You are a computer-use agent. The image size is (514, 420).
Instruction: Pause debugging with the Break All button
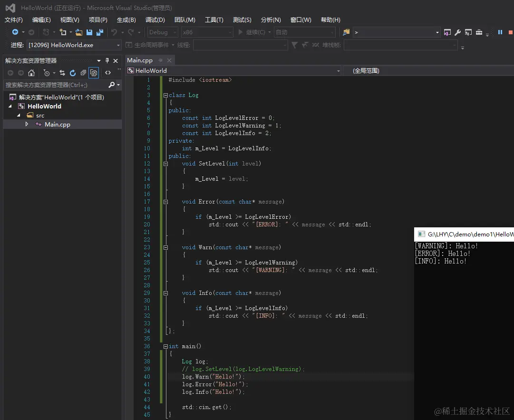tap(500, 32)
